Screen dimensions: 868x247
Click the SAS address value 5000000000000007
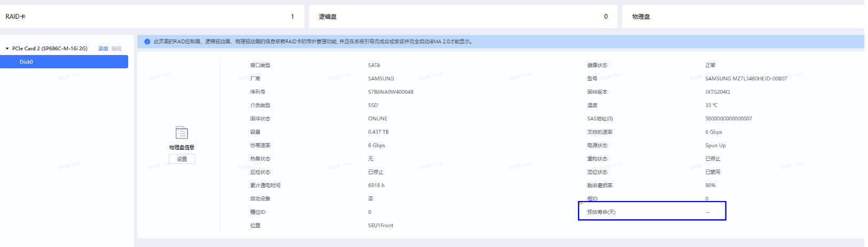(x=729, y=119)
